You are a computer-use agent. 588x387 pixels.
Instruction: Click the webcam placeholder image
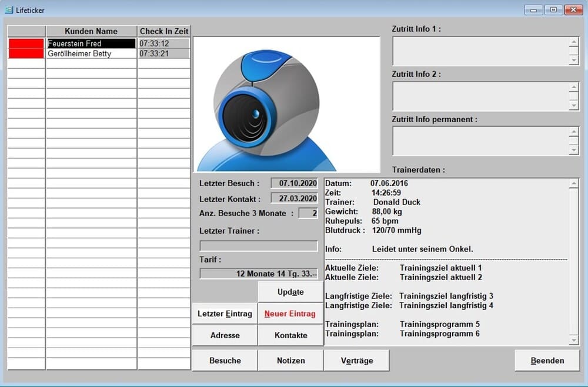coord(286,105)
